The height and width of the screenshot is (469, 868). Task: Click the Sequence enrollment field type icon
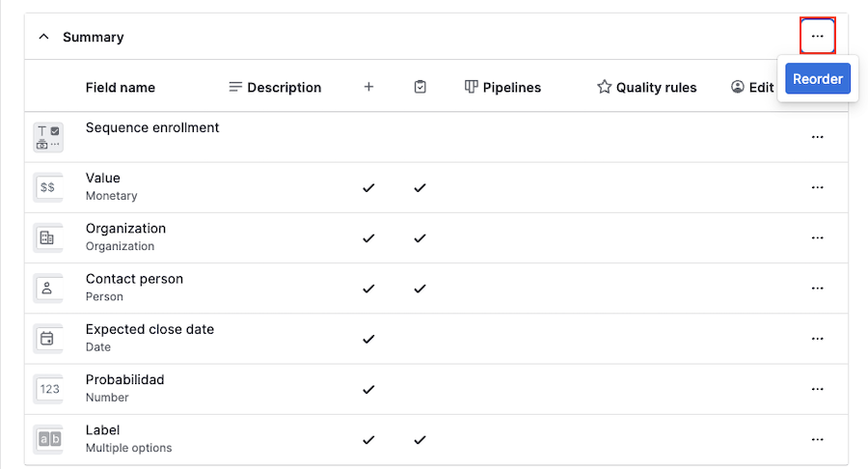(x=47, y=137)
